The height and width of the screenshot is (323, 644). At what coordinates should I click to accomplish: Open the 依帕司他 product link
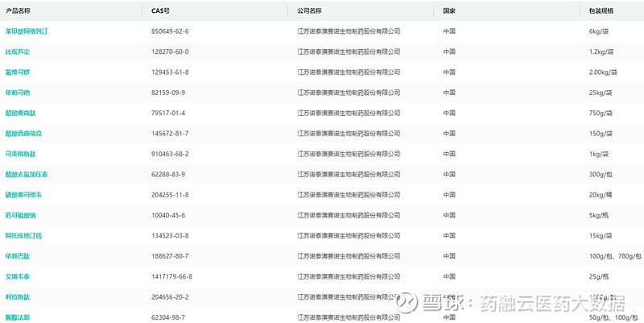click(x=18, y=93)
